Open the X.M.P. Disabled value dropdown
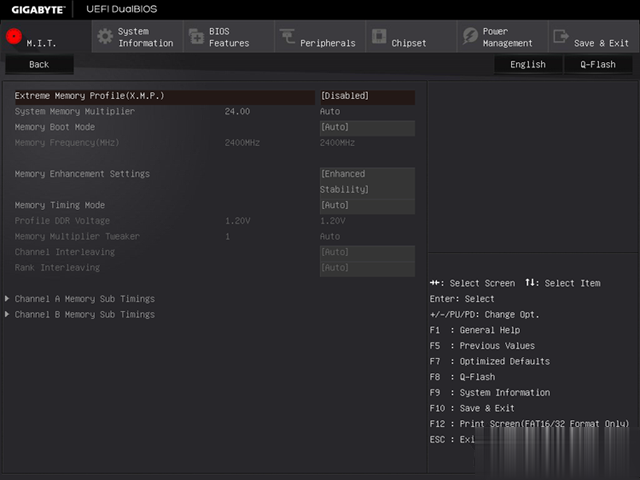This screenshot has height=480, width=640. 367,96
